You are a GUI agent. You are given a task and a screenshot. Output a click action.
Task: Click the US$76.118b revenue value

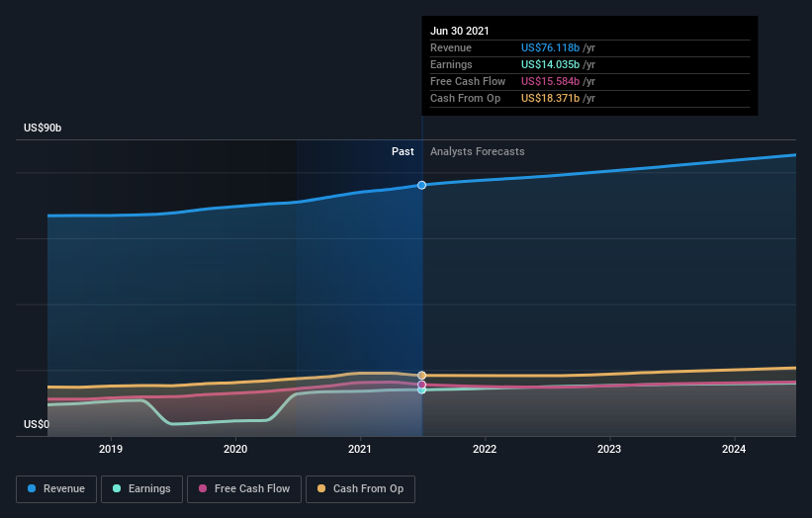550,47
